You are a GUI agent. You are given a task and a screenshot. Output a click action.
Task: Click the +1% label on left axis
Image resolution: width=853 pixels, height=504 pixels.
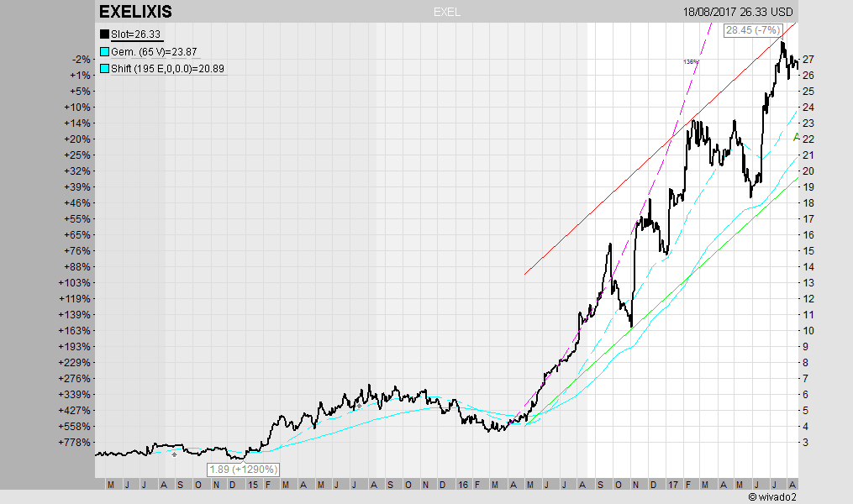pyautogui.click(x=80, y=76)
